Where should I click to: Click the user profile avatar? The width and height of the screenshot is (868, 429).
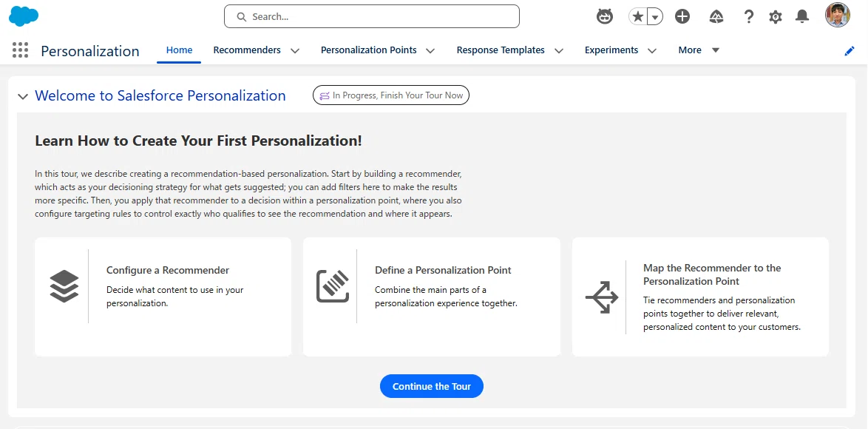click(838, 16)
